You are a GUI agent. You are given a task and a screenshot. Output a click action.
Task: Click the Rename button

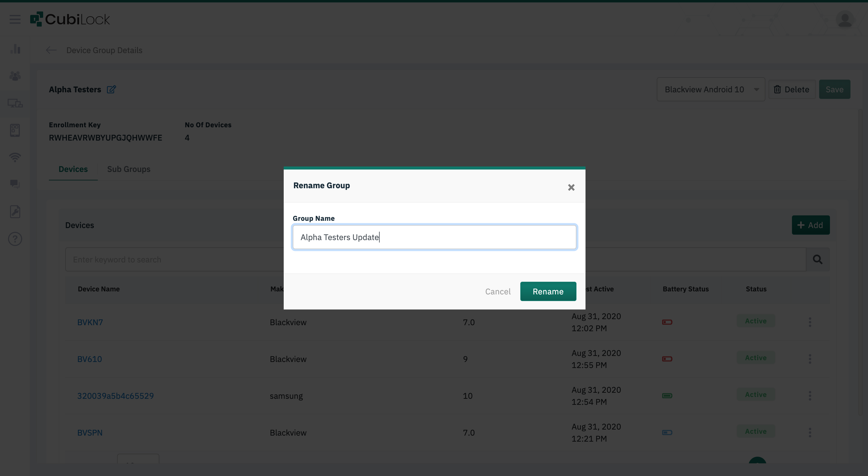[548, 291]
